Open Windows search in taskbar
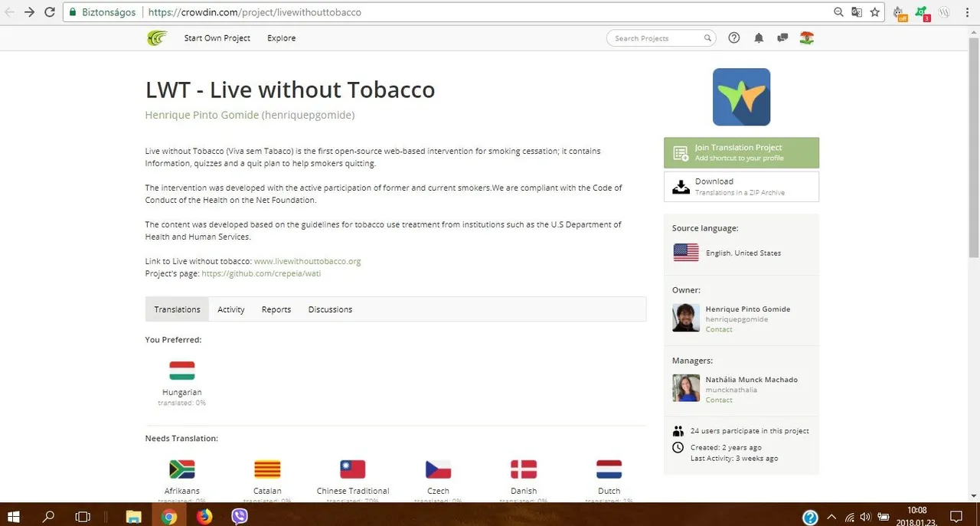The image size is (980, 526). coord(48,517)
